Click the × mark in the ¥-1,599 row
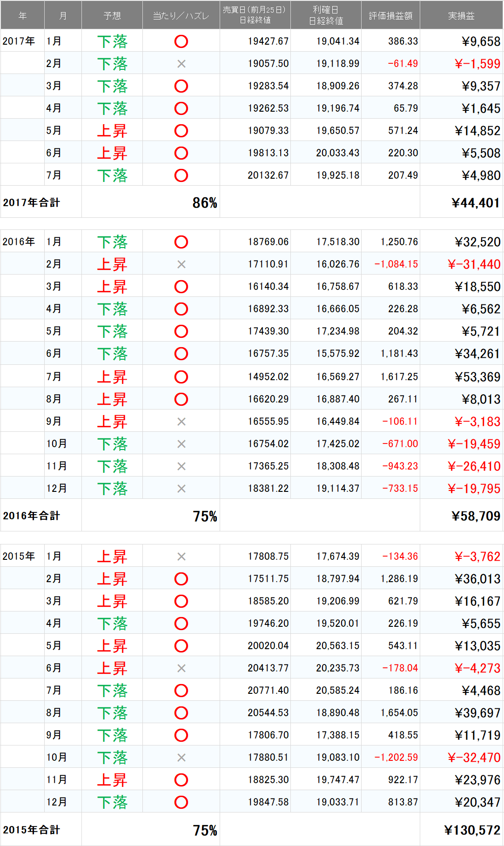This screenshot has height=846, width=504. tap(181, 64)
